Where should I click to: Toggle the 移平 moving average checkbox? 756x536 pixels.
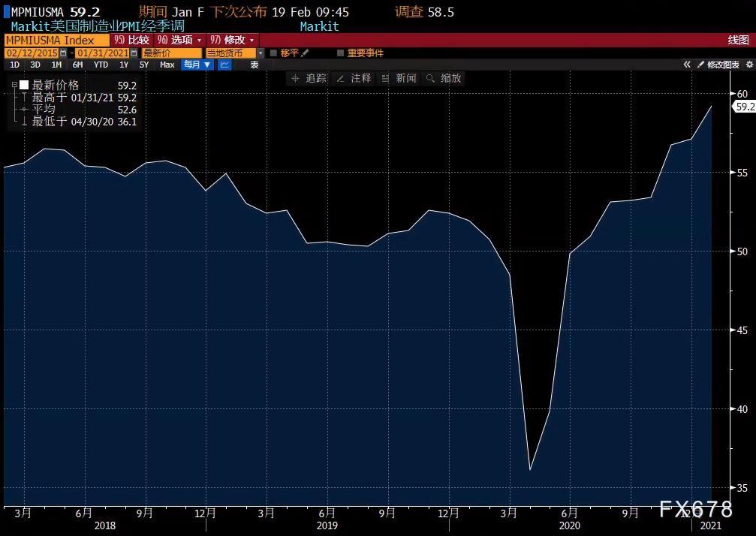click(273, 53)
